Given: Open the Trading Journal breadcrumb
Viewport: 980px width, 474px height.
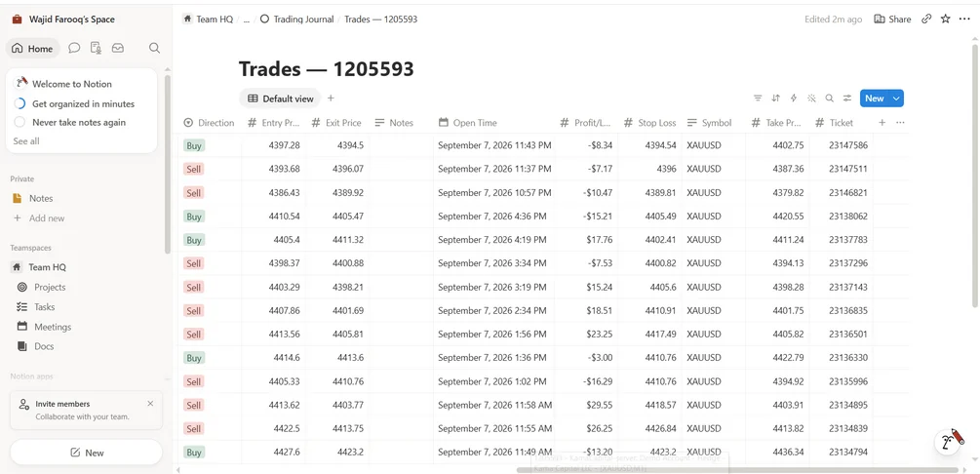Looking at the screenshot, I should (x=296, y=20).
